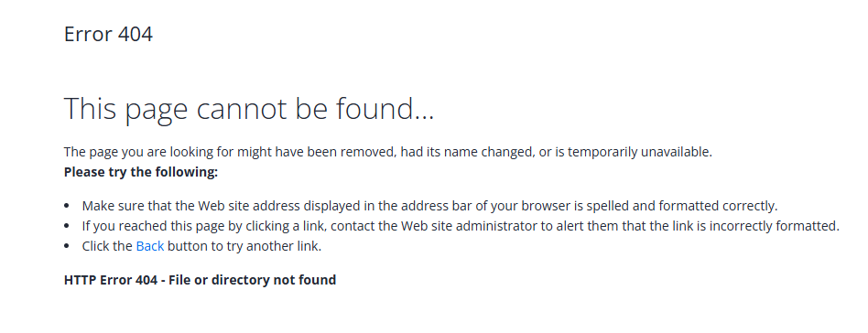Click the words "File or directory not found"

coord(253,280)
